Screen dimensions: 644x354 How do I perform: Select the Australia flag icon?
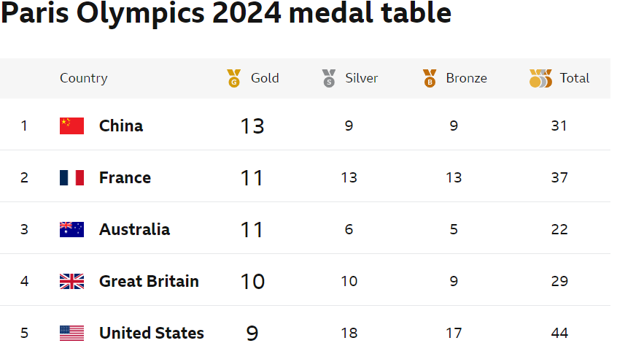(x=72, y=229)
